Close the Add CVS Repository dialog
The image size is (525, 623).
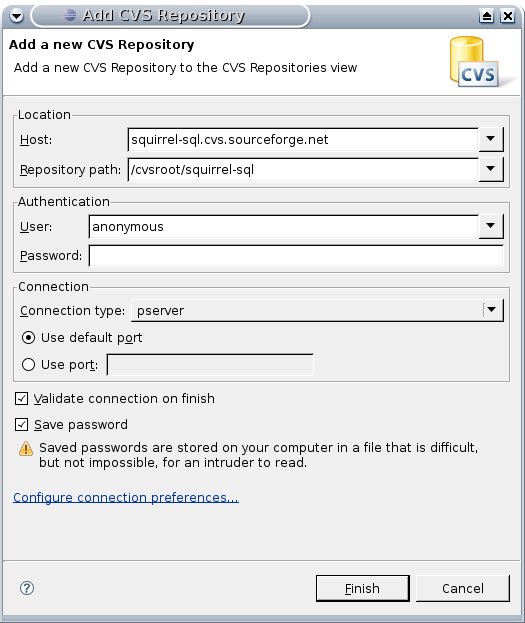coord(508,16)
